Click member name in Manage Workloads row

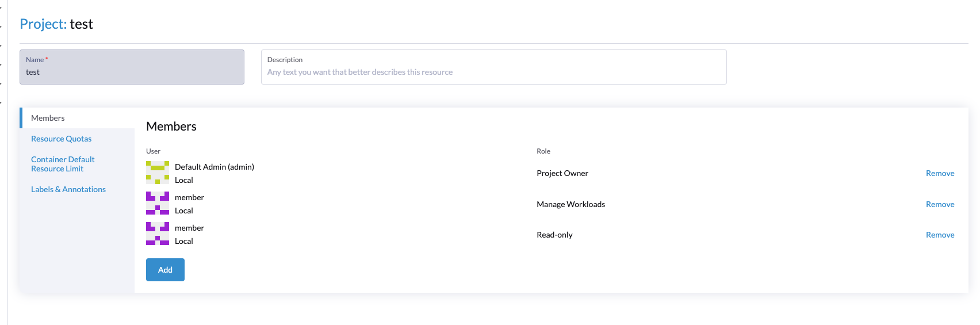(x=189, y=197)
